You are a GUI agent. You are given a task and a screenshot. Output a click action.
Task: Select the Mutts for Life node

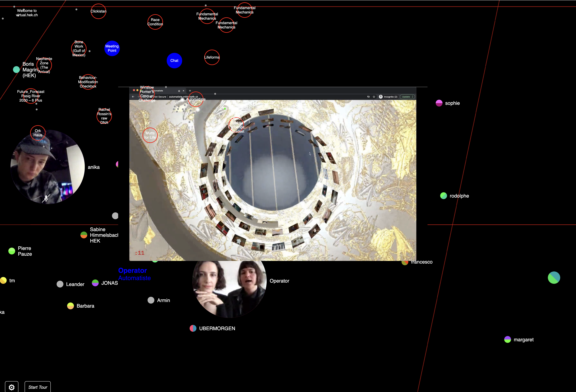(x=150, y=135)
